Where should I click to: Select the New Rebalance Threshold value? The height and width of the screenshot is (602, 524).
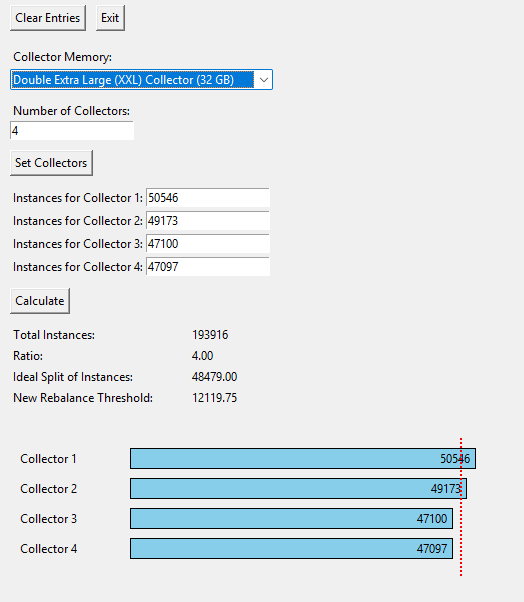click(x=214, y=398)
